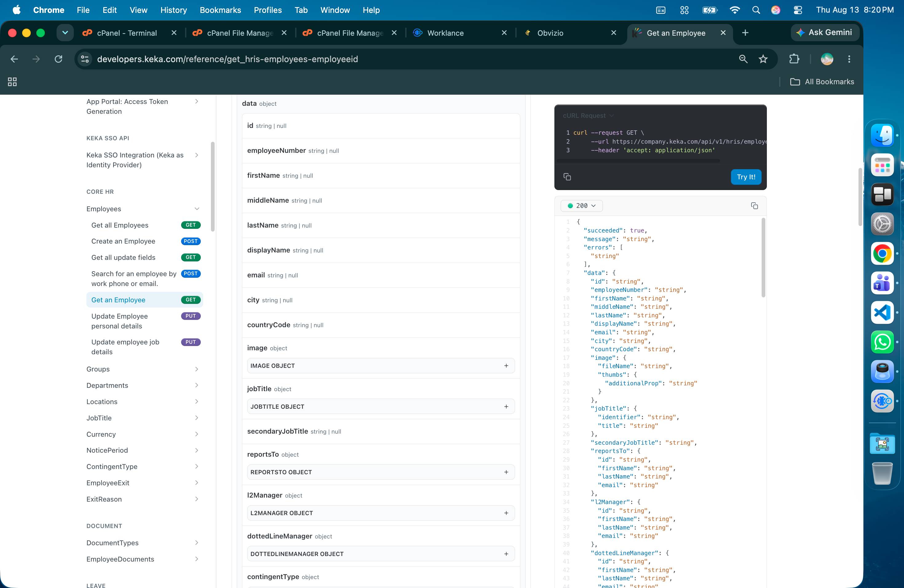Expand the REPORTSTO OBJECT plus toggle
904x588 pixels.
[x=506, y=472]
